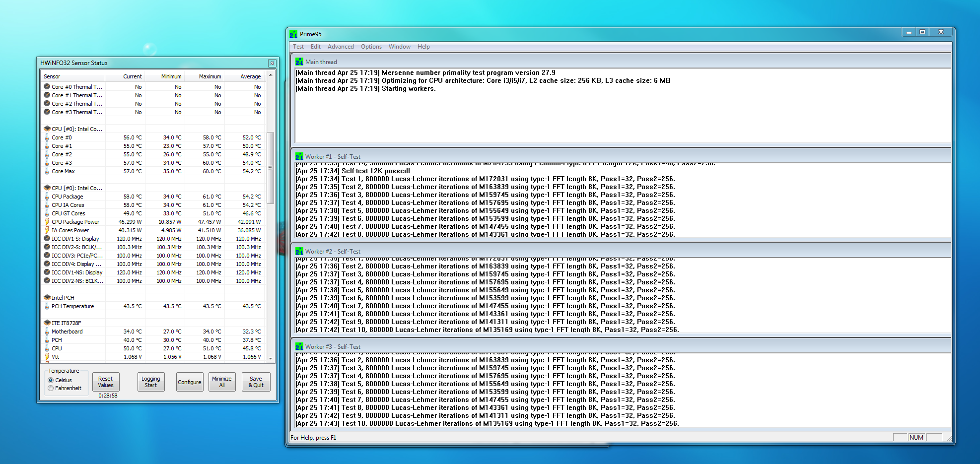The height and width of the screenshot is (464, 980).
Task: Click the Current column header
Action: (125, 76)
